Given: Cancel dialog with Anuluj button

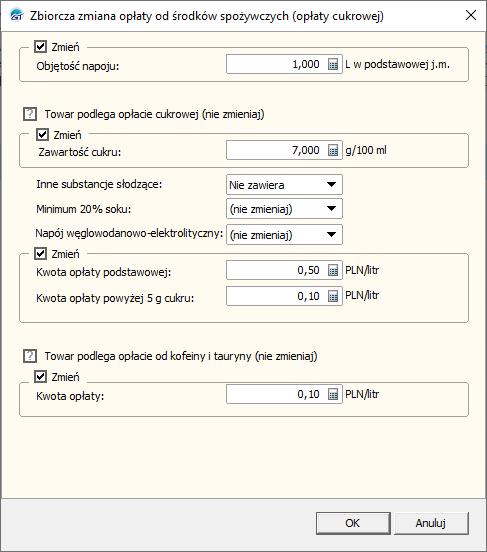Looking at the screenshot, I should pos(431,523).
